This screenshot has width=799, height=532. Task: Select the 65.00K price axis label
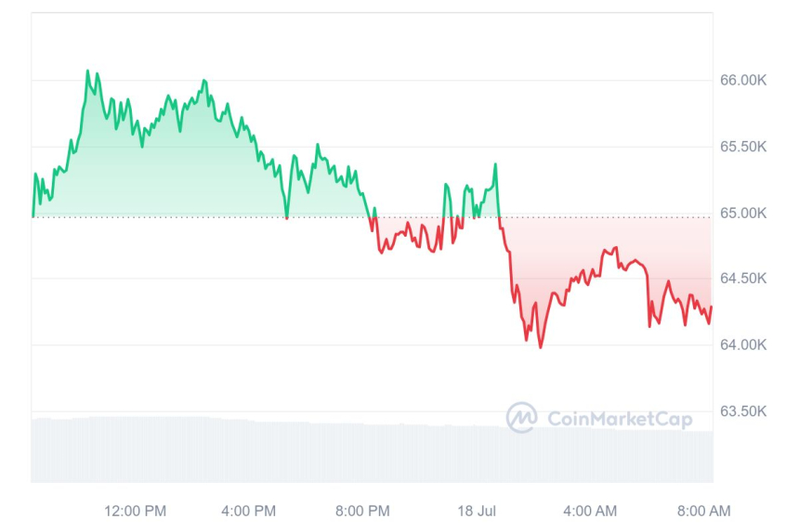tap(743, 214)
